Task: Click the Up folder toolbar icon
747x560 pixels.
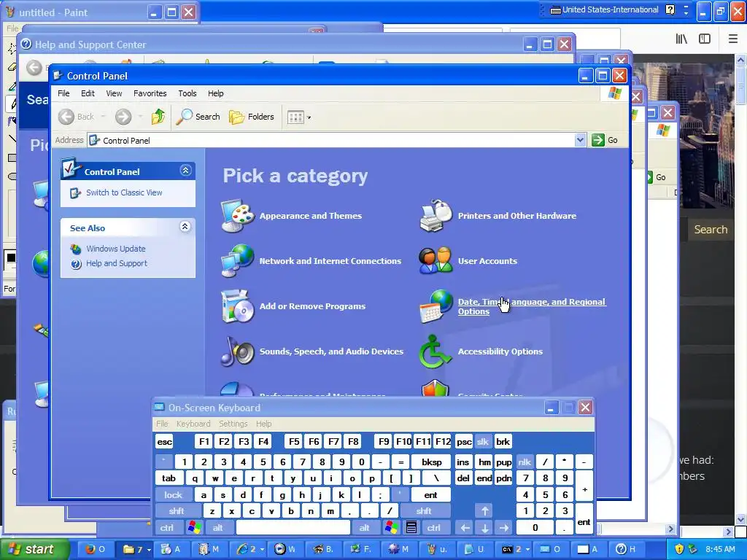Action: click(x=158, y=117)
